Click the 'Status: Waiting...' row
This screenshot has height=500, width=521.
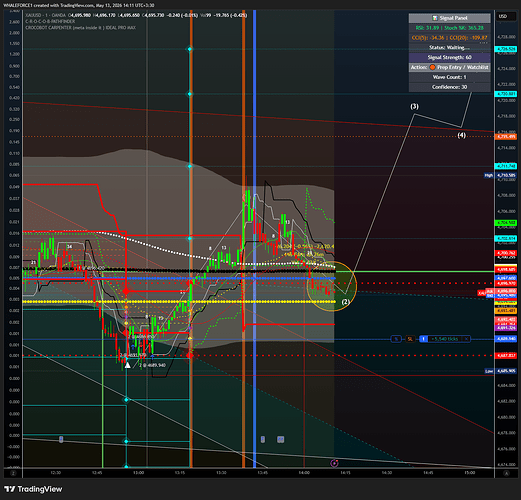450,48
